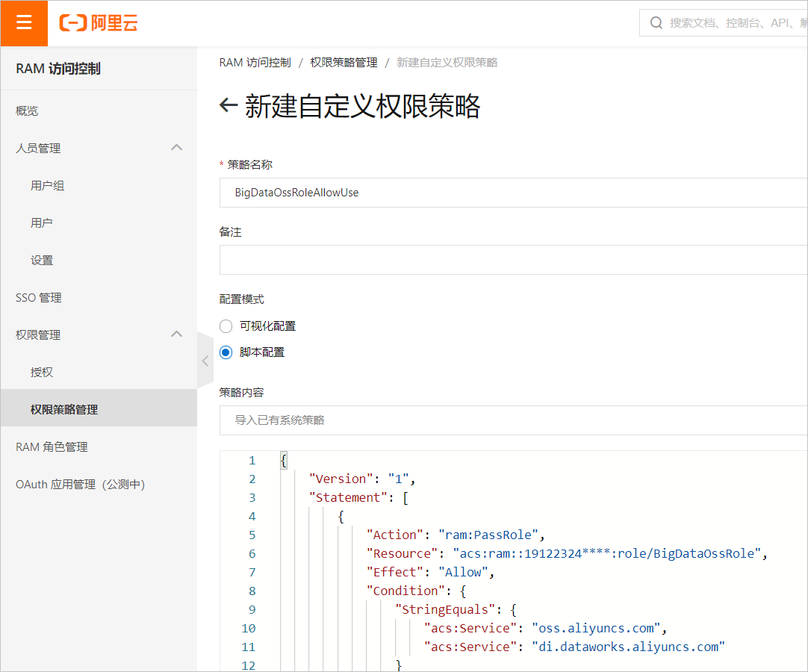Click the "StringEquals" key in editor
Viewport: 808px width, 672px height.
[445, 609]
